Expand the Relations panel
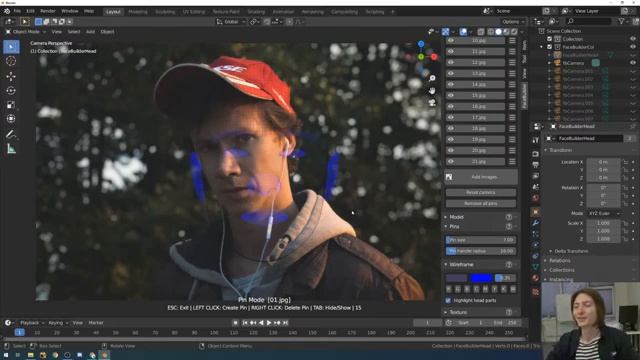This screenshot has width=640, height=360. coord(560,261)
